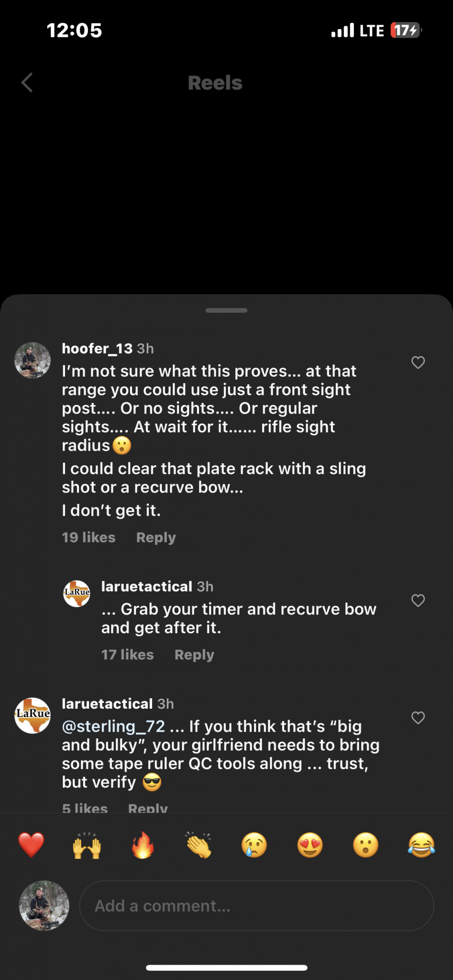The image size is (453, 980).
Task: Open the @sterling_72 mention link
Action: (x=113, y=726)
